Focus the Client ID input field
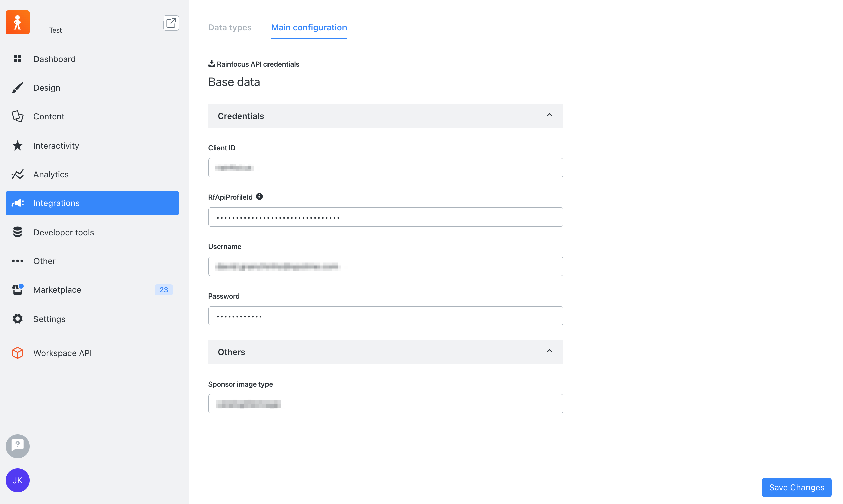Image resolution: width=843 pixels, height=504 pixels. 385,167
